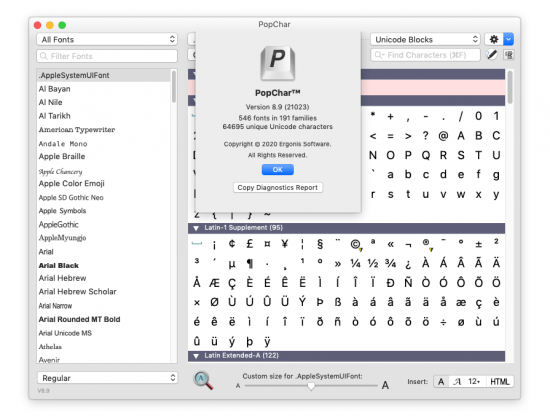Collapse the Latin Extended-A (122) block
This screenshot has height=416, width=550.
point(196,356)
